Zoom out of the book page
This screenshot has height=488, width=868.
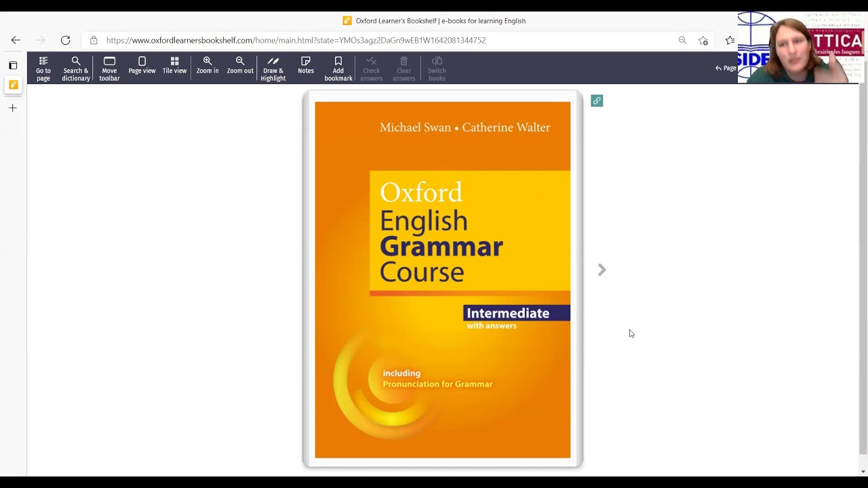[x=240, y=66]
